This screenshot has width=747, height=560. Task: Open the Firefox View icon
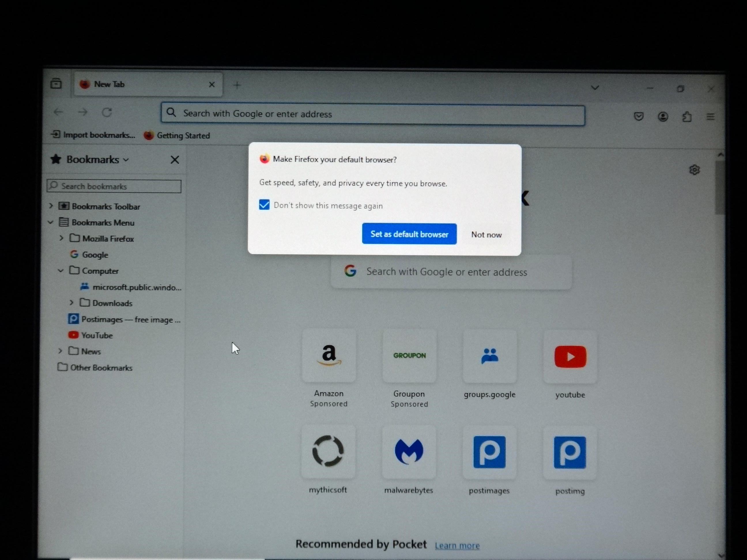(x=56, y=83)
